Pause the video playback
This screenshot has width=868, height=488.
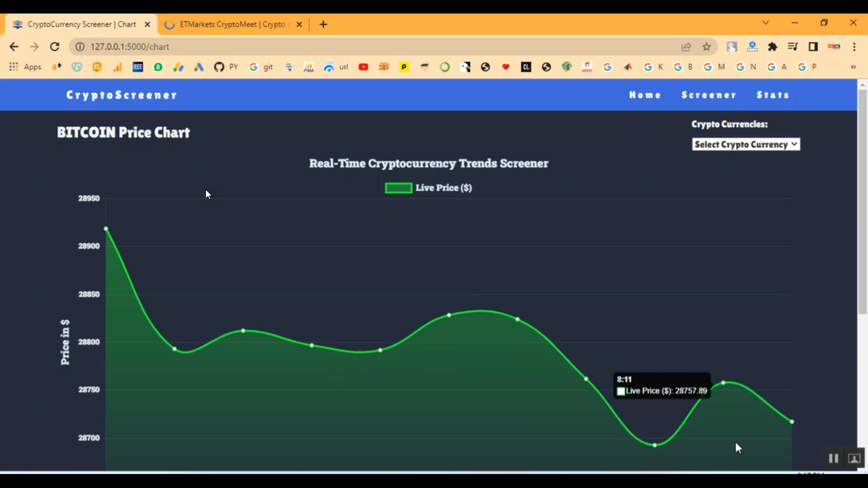(x=833, y=458)
